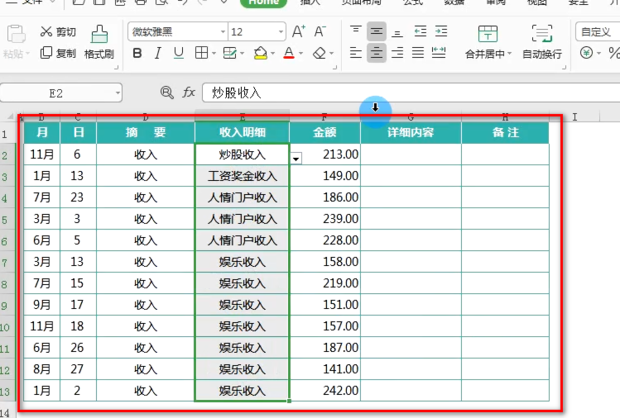This screenshot has height=418, width=620.
Task: Click amount cell 242.00
Action: (x=325, y=391)
